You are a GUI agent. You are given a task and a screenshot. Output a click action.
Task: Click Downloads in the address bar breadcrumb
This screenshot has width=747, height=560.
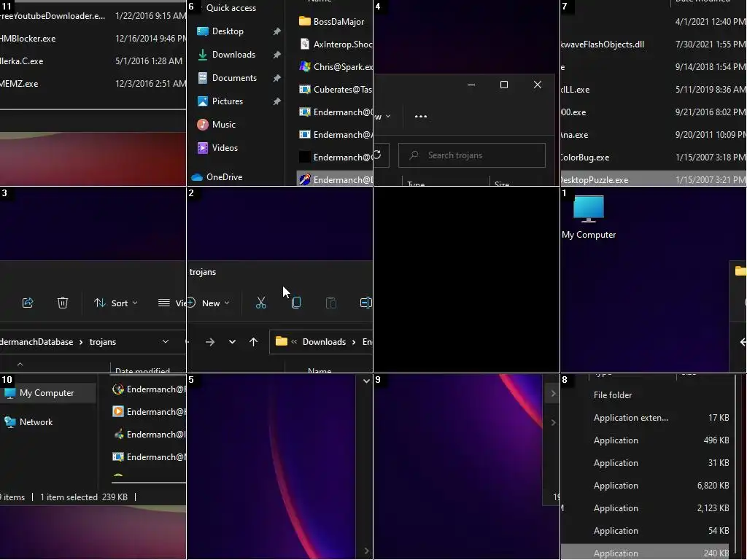click(324, 342)
